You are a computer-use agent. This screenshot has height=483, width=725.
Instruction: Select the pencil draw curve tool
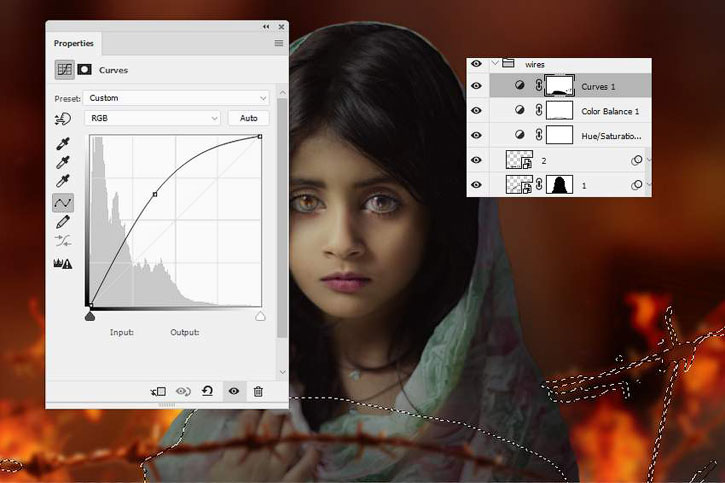[63, 222]
